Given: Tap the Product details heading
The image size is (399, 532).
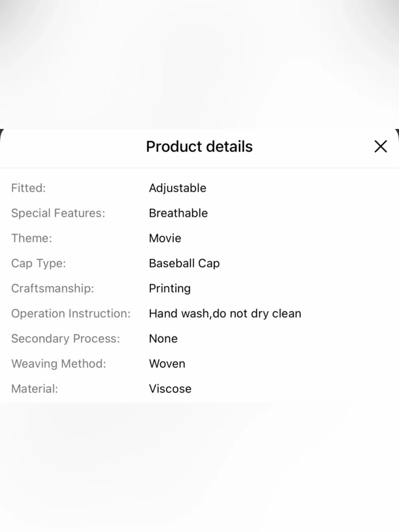Looking at the screenshot, I should pos(199,146).
